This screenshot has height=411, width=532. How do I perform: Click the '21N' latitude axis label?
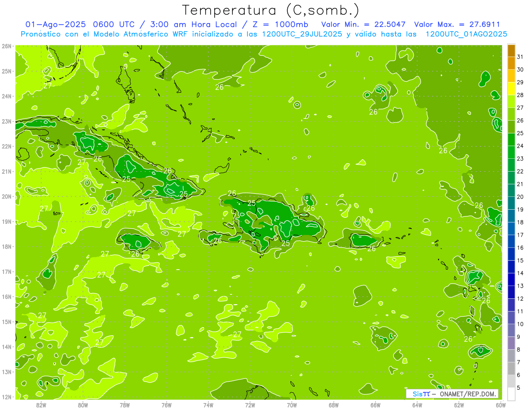7,172
